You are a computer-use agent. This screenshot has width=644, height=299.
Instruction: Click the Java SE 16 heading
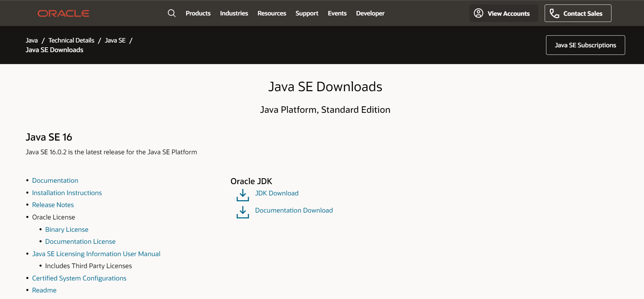[49, 137]
